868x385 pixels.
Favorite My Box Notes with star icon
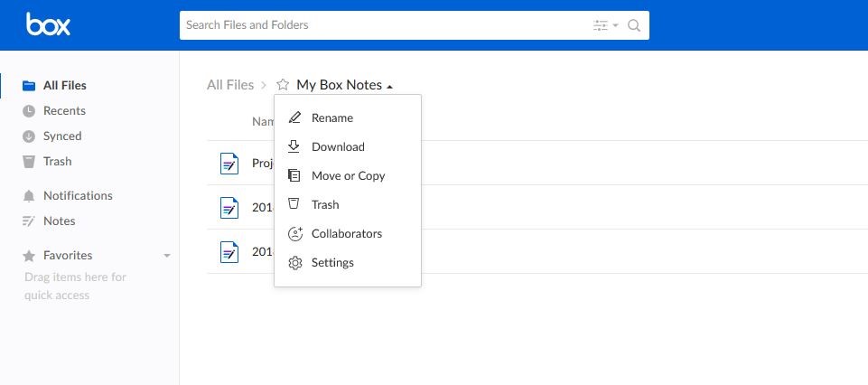(x=283, y=85)
